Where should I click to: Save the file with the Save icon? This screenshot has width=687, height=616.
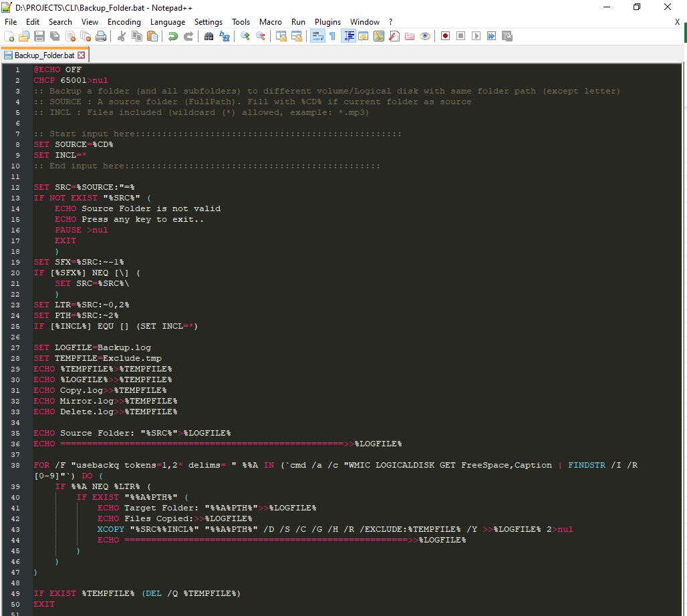[x=39, y=36]
